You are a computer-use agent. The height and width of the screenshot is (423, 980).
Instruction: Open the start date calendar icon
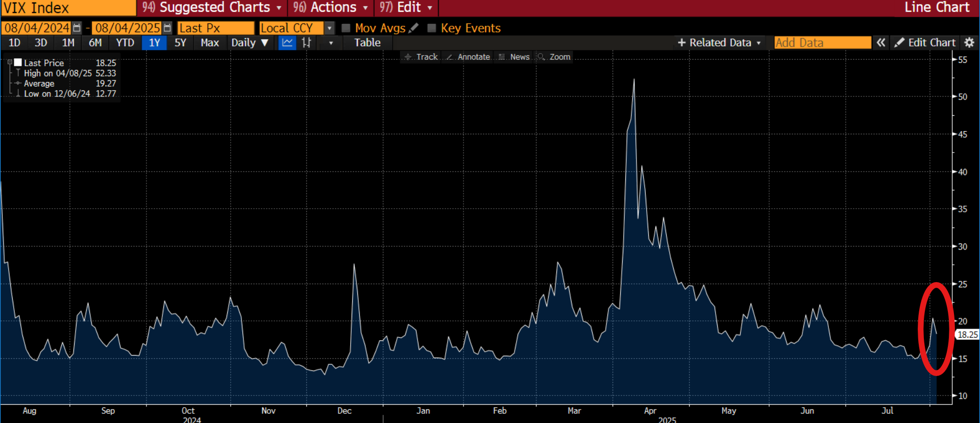coord(77,28)
